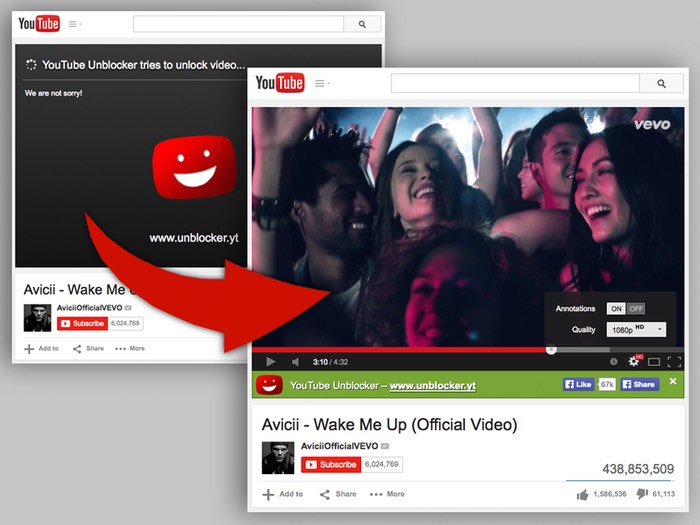Click subscriber count 6,024,769 in front window

click(x=382, y=465)
